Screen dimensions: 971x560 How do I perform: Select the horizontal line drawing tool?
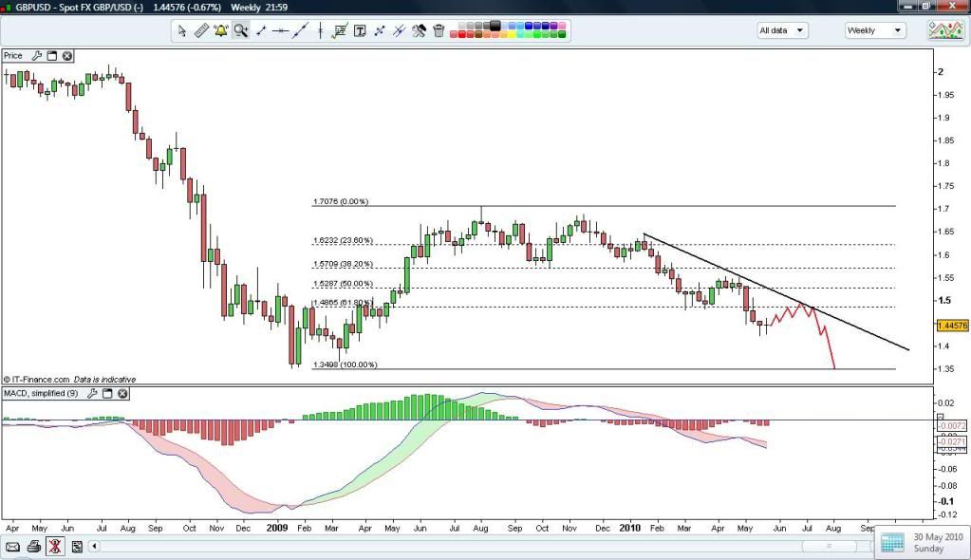click(x=281, y=30)
